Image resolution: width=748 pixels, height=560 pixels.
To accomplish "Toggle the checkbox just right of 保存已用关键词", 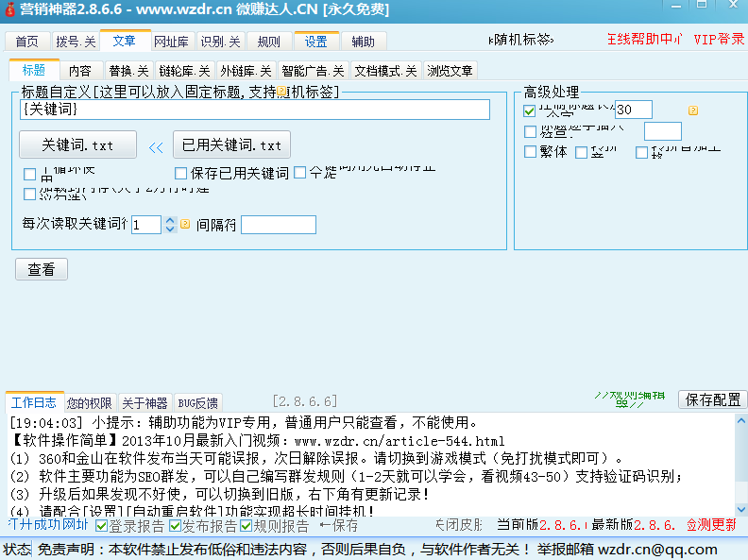I will [x=299, y=172].
